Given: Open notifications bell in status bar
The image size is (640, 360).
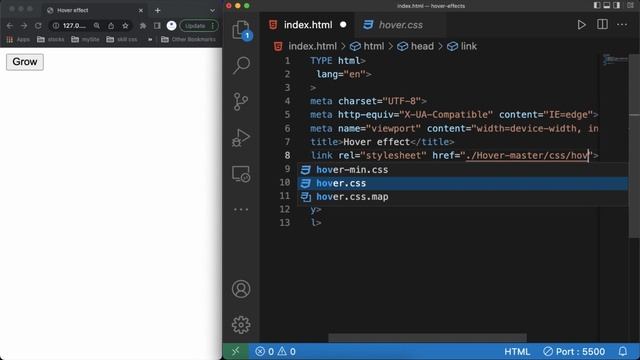Looking at the screenshot, I should (622, 351).
